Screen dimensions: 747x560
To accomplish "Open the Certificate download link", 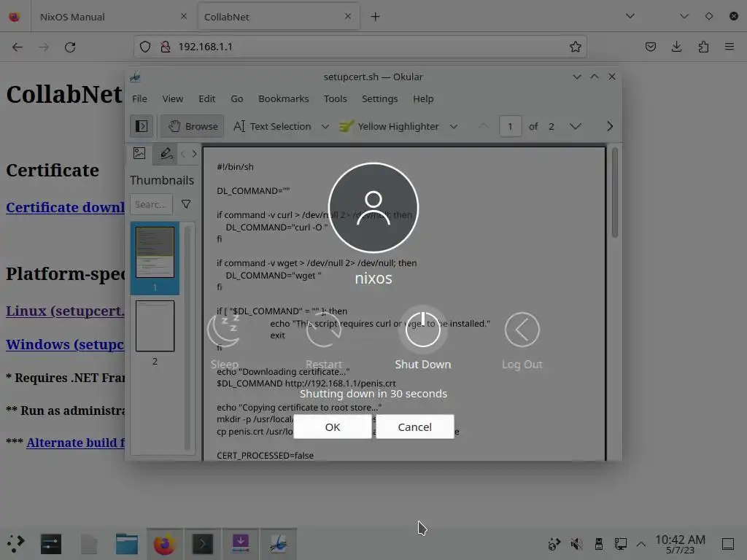I will [65, 207].
